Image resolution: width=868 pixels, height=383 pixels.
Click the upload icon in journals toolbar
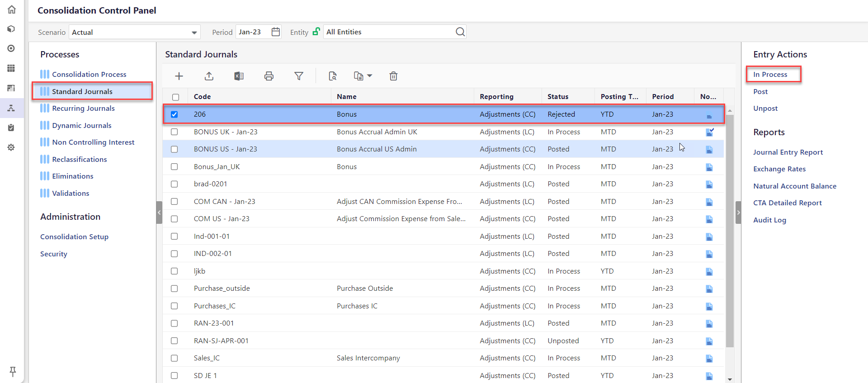point(209,76)
